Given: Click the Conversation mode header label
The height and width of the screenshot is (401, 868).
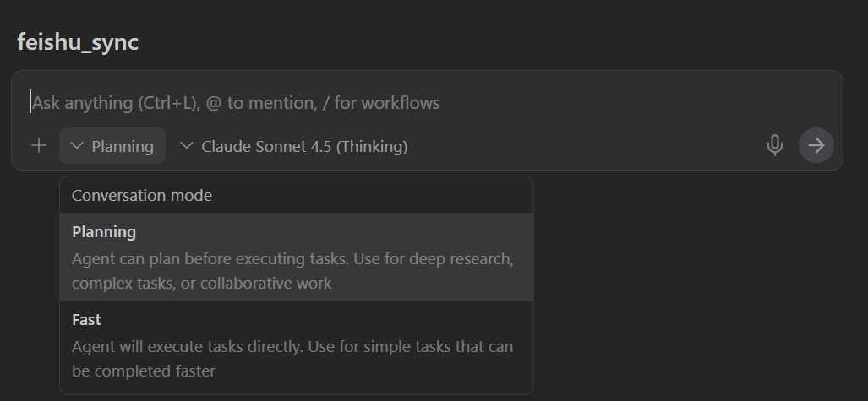Looking at the screenshot, I should [142, 196].
